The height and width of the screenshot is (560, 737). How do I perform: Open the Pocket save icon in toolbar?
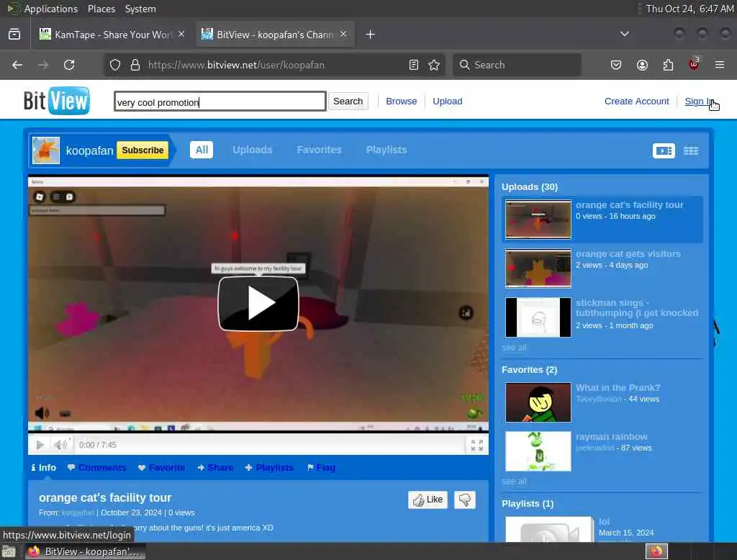click(616, 65)
